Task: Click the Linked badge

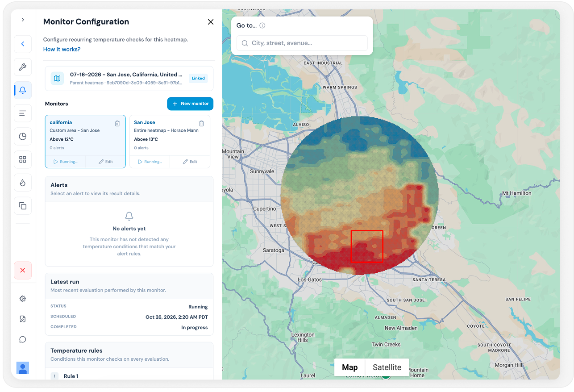Action: tap(198, 79)
